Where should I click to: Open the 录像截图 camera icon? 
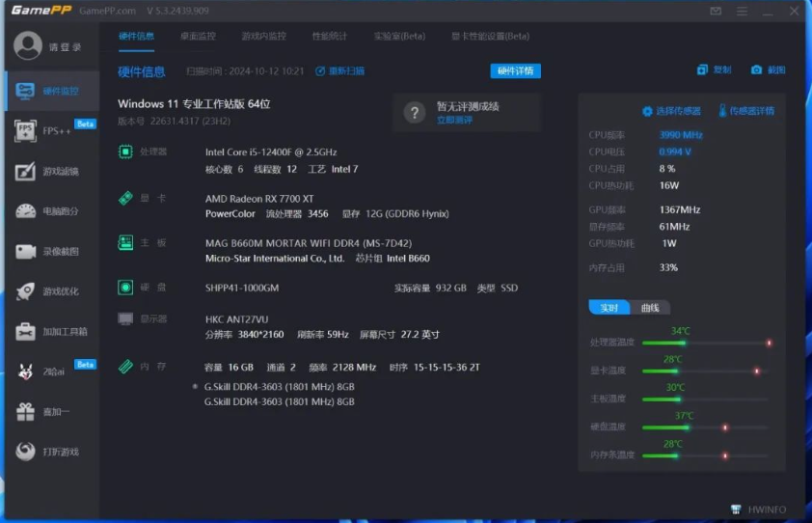25,252
